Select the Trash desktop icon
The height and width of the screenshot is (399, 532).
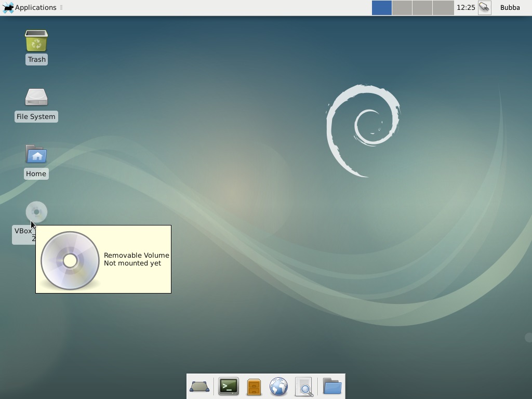point(36,41)
